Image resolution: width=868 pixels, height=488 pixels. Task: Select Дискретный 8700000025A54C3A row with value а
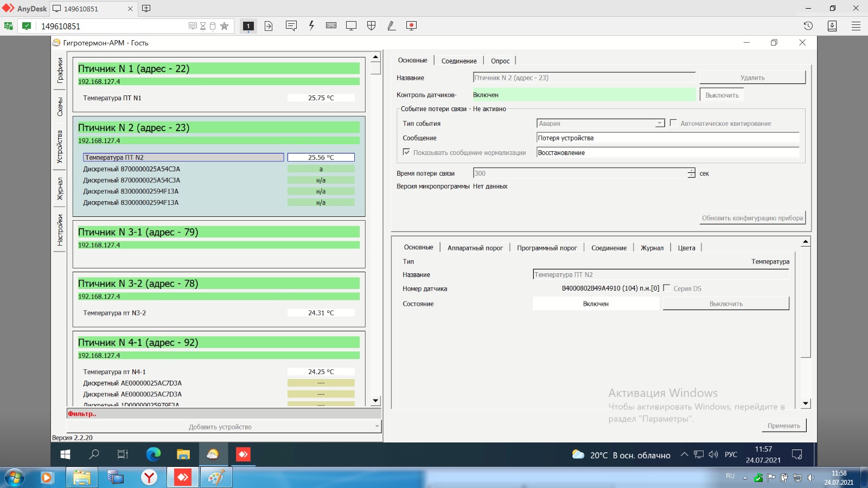pos(219,169)
